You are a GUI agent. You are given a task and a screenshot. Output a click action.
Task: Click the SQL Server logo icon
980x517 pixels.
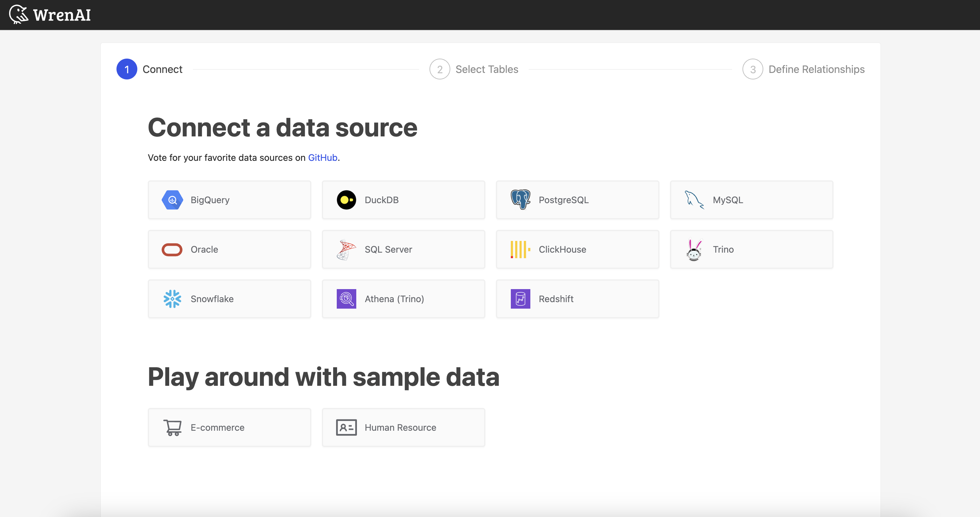click(x=346, y=249)
